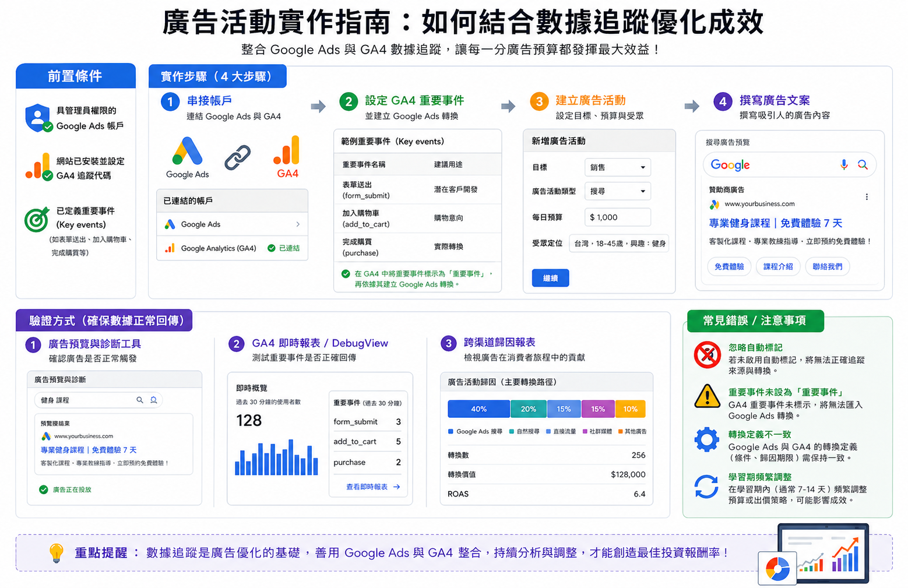Click the Key events target icon
The width and height of the screenshot is (908, 588).
coord(37,219)
